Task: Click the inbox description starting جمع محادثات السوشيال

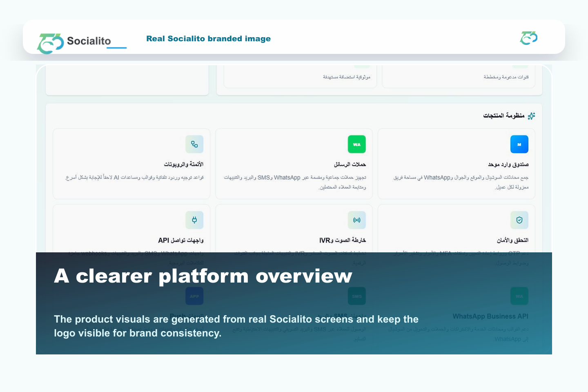Action: pos(461,182)
